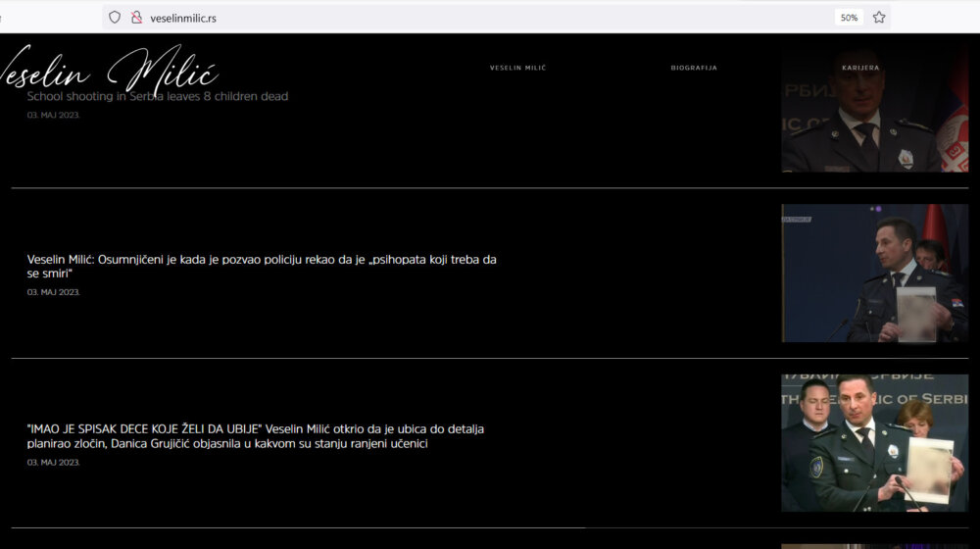Click the date under 'IMAO JE SPISAK' headline
Viewport: 980px width, 549px height.
(53, 462)
